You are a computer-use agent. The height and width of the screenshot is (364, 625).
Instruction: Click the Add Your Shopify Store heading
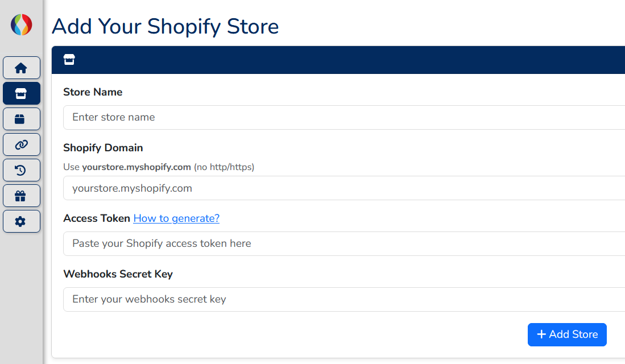pos(165,26)
